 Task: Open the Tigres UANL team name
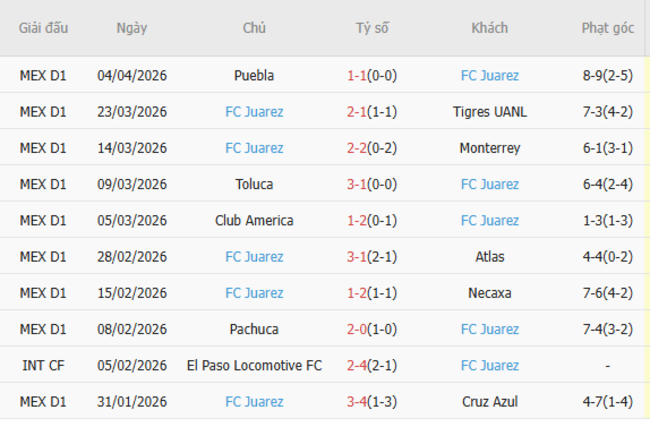click(x=489, y=112)
